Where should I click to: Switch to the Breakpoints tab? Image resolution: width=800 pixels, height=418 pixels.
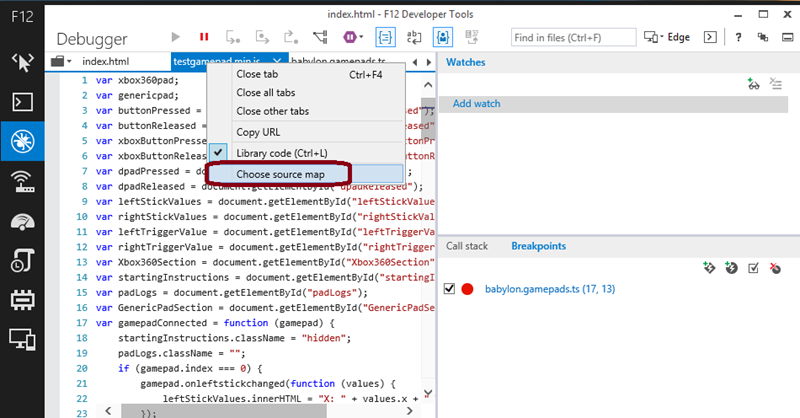point(539,246)
